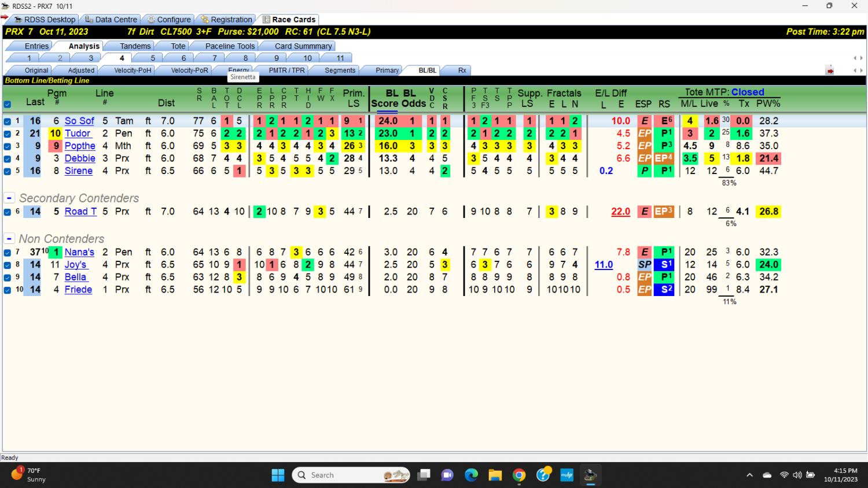The image size is (868, 488).
Task: Launch the Teams chat taskbar icon
Action: [x=447, y=475]
